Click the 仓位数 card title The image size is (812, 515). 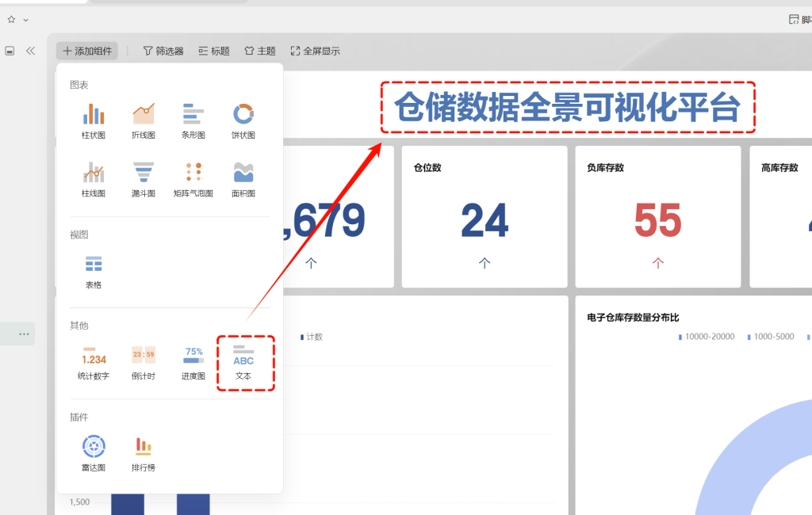pos(427,168)
